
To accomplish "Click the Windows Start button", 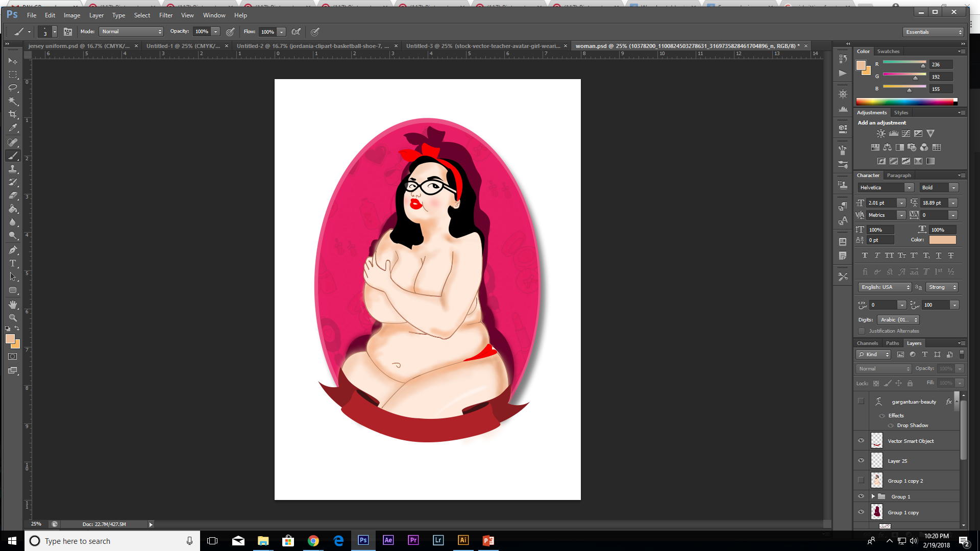I will [12, 540].
